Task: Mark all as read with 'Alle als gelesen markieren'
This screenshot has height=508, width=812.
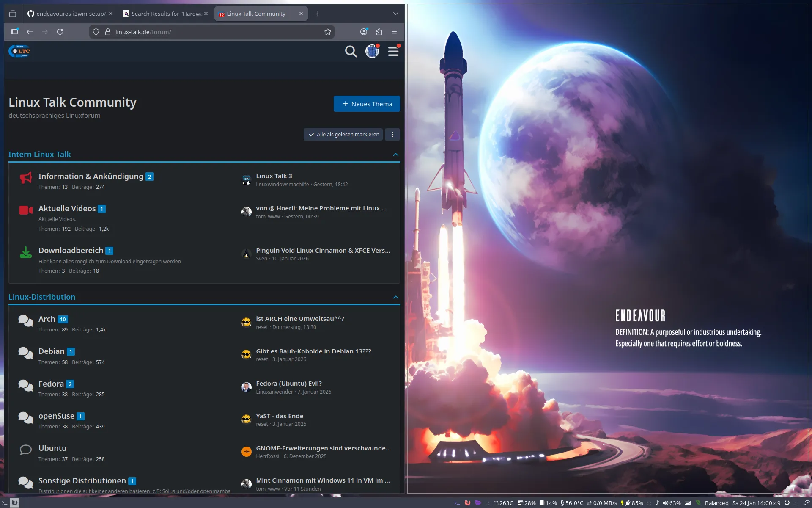Action: pyautogui.click(x=343, y=135)
